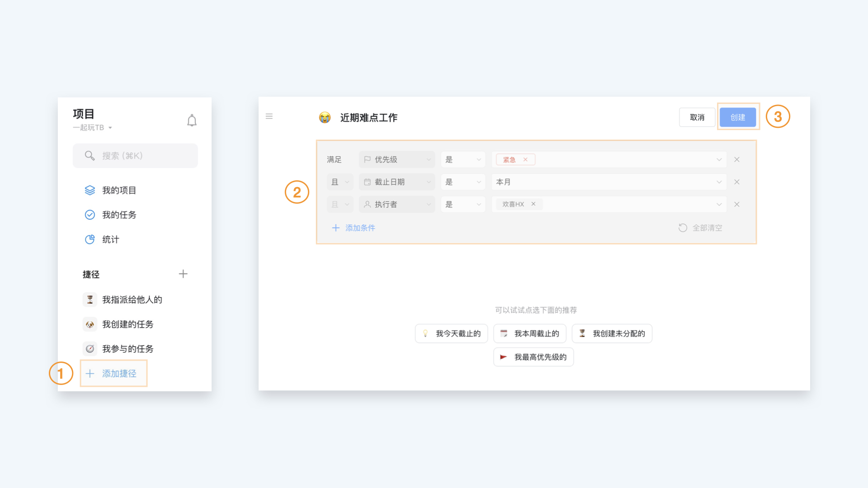Expand the 本月 value dropdown
Image resolution: width=868 pixels, height=488 pixels.
coord(719,182)
